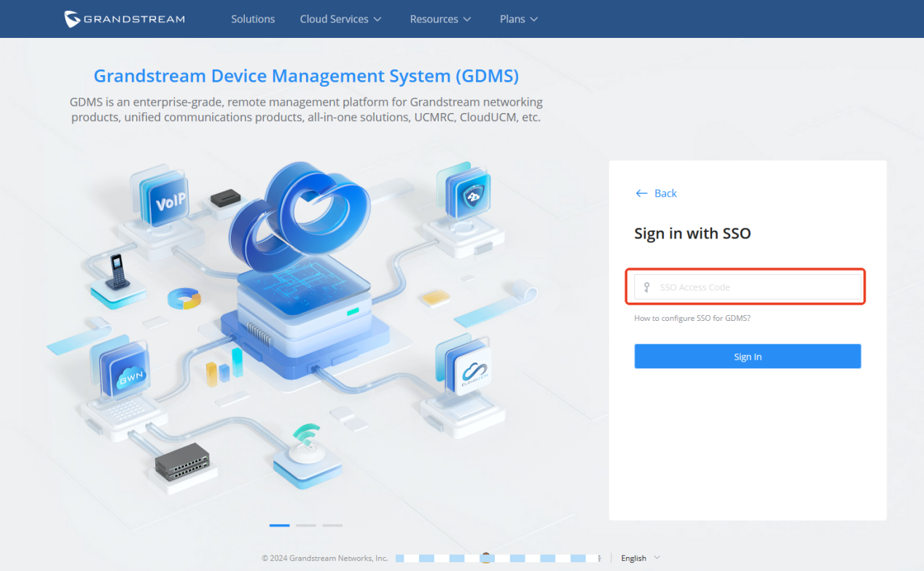Click the Wi-Fi access point icon
Screen dimensions: 924x571
click(x=307, y=446)
